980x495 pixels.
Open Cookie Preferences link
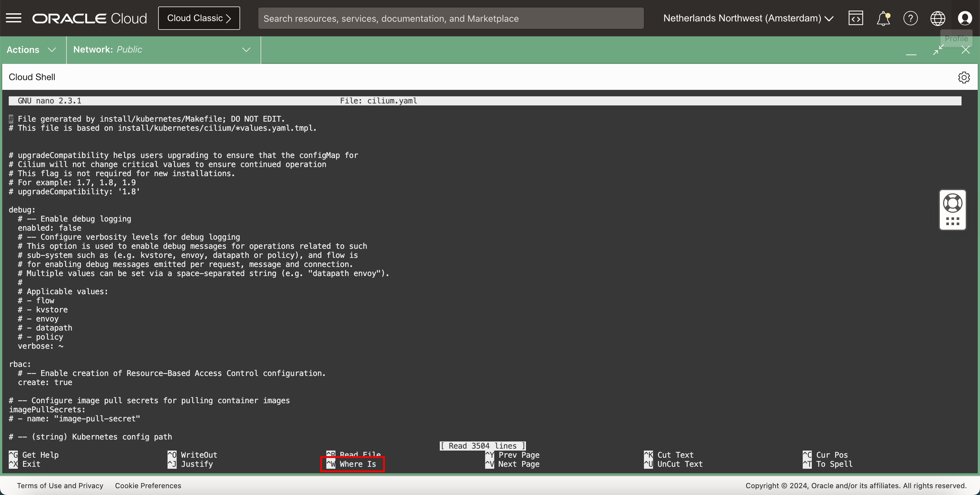click(x=148, y=486)
